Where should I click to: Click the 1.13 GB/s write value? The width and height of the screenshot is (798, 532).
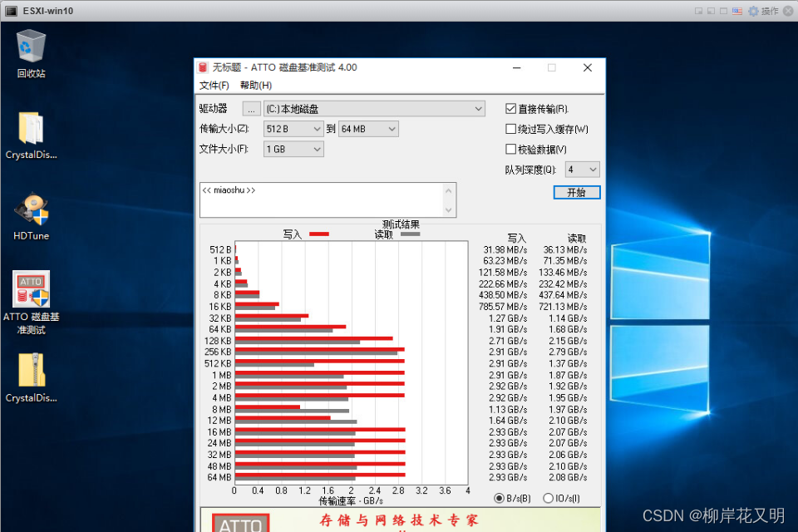508,409
